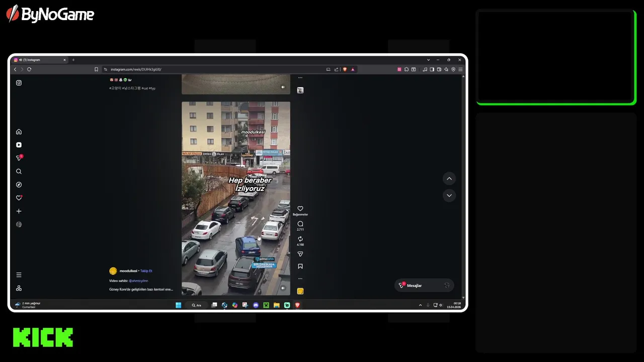
Task: Open the More hamburger menu in sidebar
Action: tap(19, 275)
